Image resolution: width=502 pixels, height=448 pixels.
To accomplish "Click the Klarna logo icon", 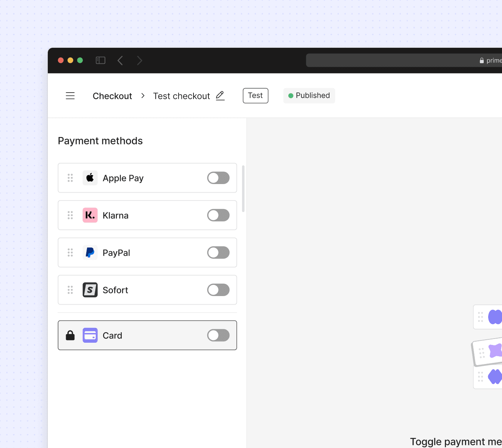I will pyautogui.click(x=90, y=215).
